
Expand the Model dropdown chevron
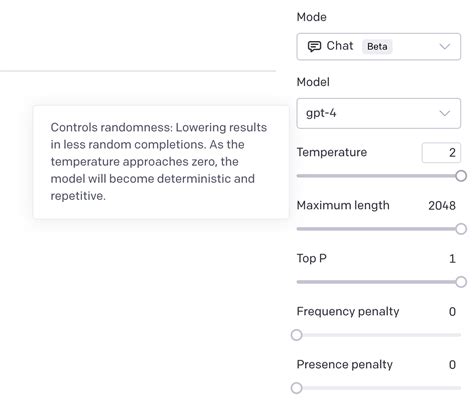coord(445,113)
